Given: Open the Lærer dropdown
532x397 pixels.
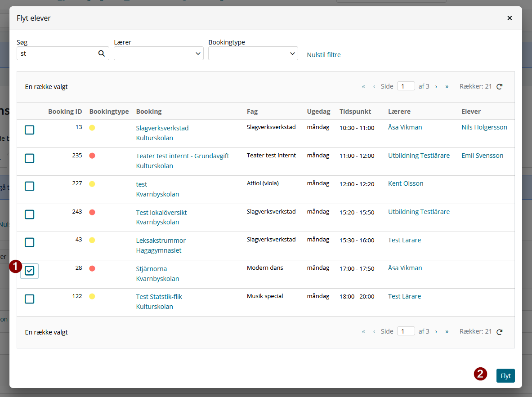Looking at the screenshot, I should click(158, 53).
